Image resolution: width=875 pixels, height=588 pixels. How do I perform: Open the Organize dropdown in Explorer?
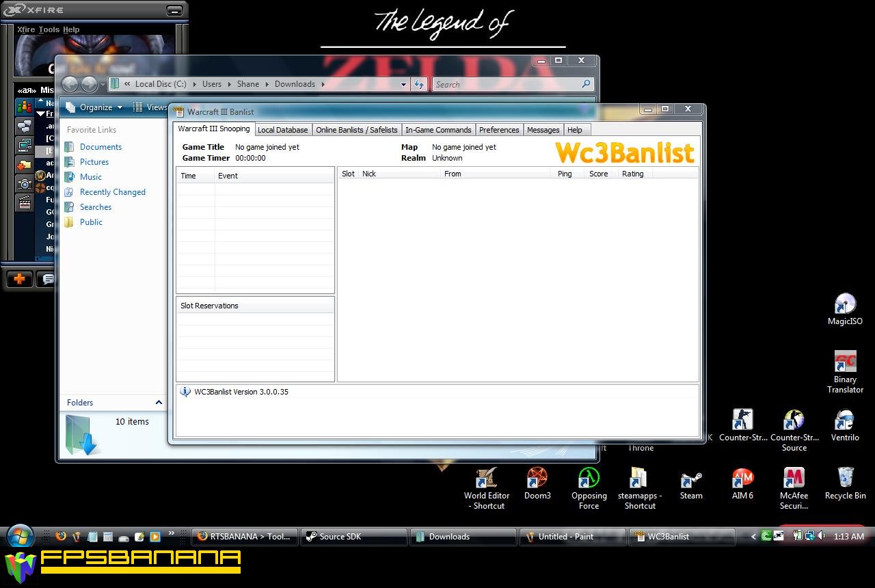tap(94, 107)
